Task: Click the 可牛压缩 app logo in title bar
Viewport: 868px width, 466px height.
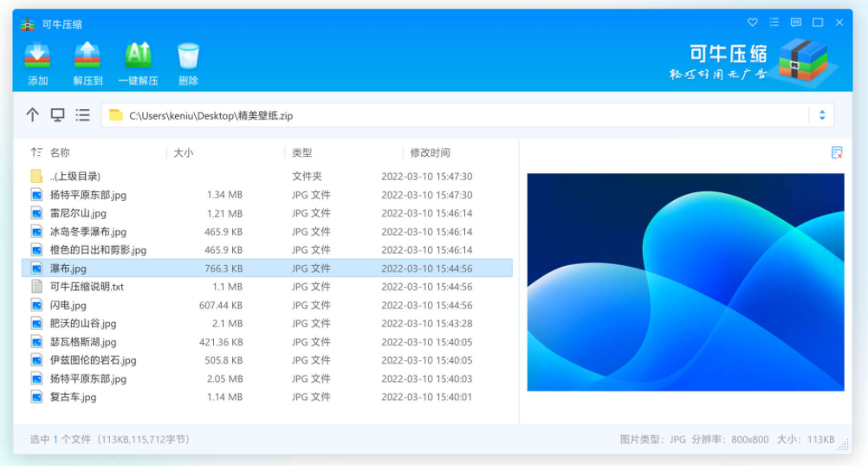Action: coord(27,24)
